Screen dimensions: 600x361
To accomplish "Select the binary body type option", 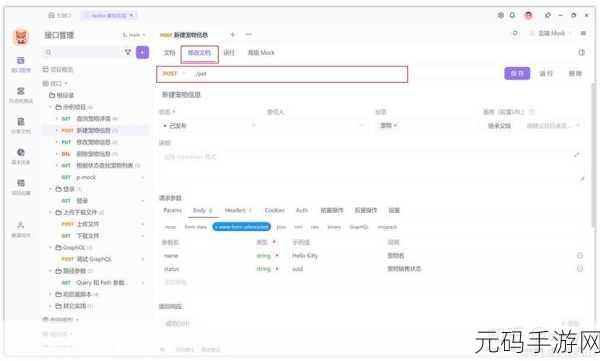I will click(334, 227).
